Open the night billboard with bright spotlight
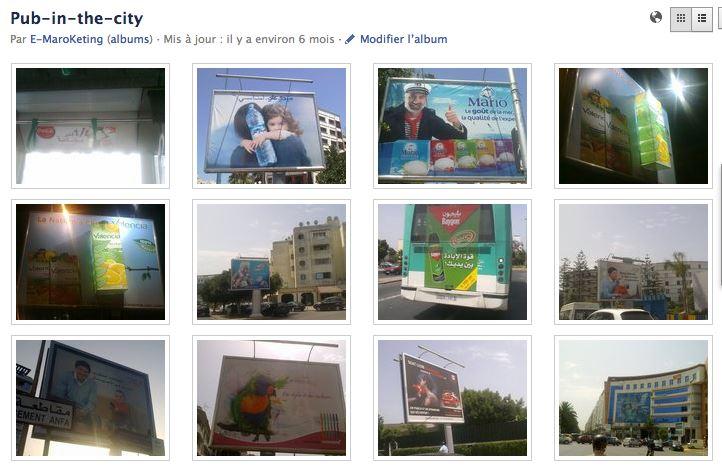The height and width of the screenshot is (468, 722). point(633,126)
